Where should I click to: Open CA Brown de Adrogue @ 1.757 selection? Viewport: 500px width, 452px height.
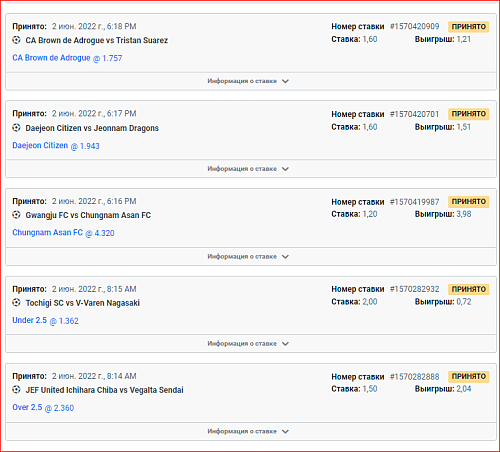point(67,58)
